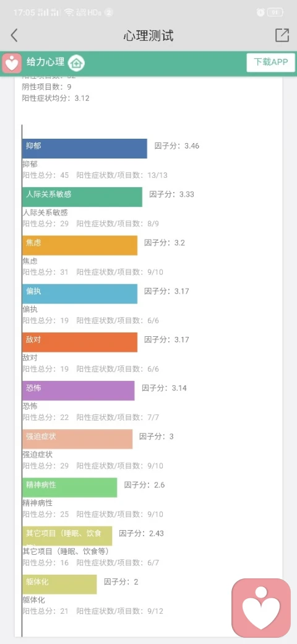Select the salmon 强迫症状 bar

pos(77,439)
